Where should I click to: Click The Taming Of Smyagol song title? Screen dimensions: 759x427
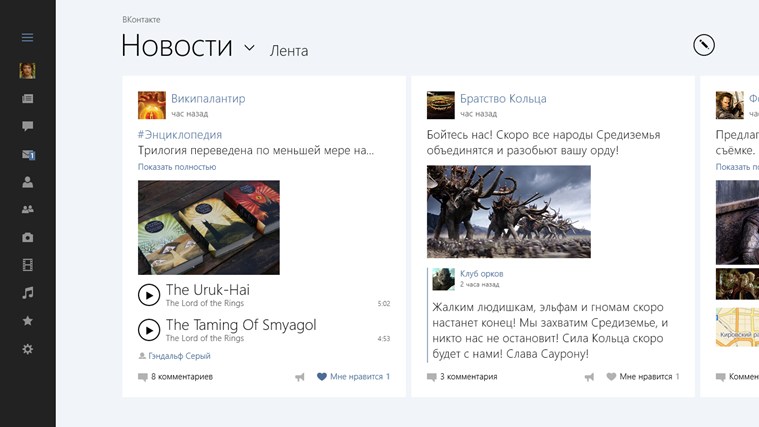[241, 324]
